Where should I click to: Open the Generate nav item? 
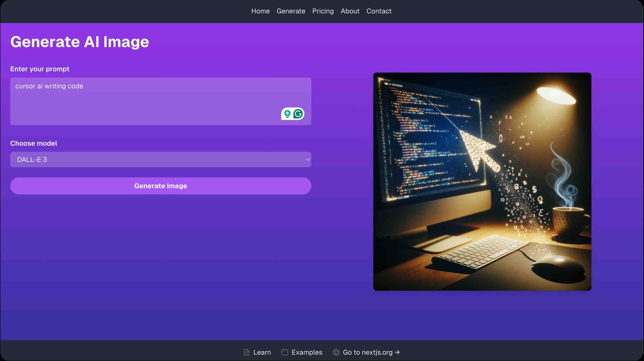click(x=291, y=11)
